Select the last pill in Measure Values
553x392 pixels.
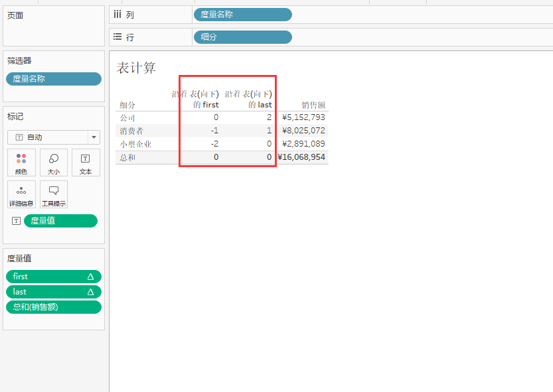[54, 292]
